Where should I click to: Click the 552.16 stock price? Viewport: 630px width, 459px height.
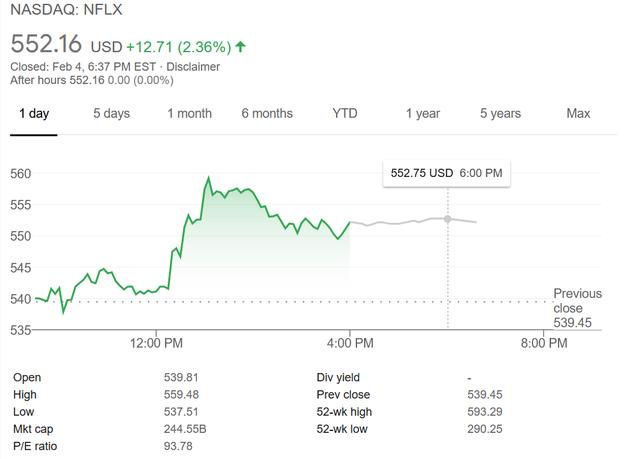[47, 45]
